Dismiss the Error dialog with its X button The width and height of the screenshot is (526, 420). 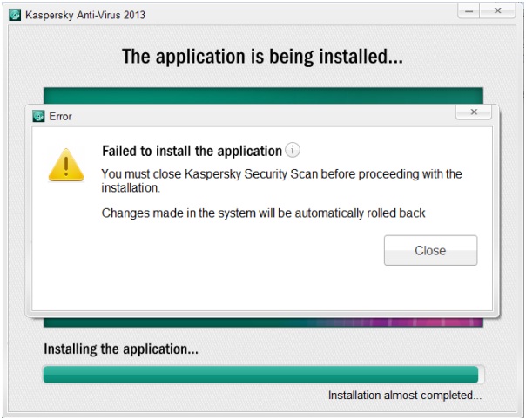[x=474, y=112]
